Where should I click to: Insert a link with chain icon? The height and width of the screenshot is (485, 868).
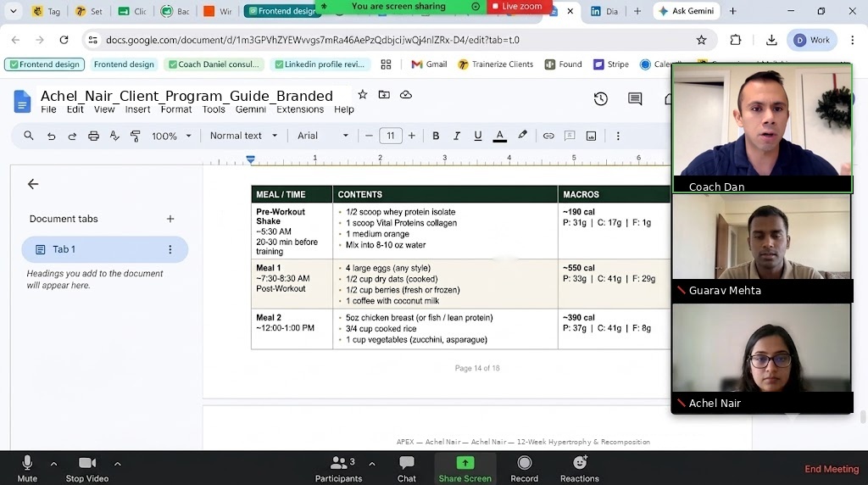tap(548, 136)
